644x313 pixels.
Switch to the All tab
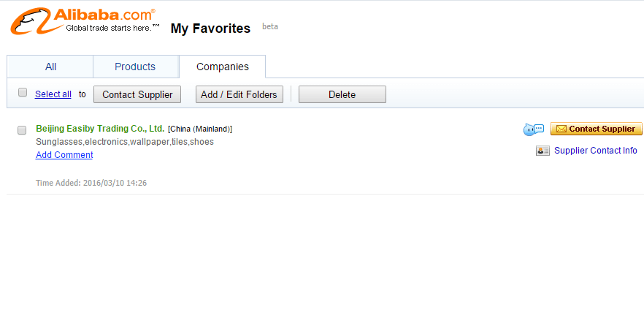tap(50, 67)
